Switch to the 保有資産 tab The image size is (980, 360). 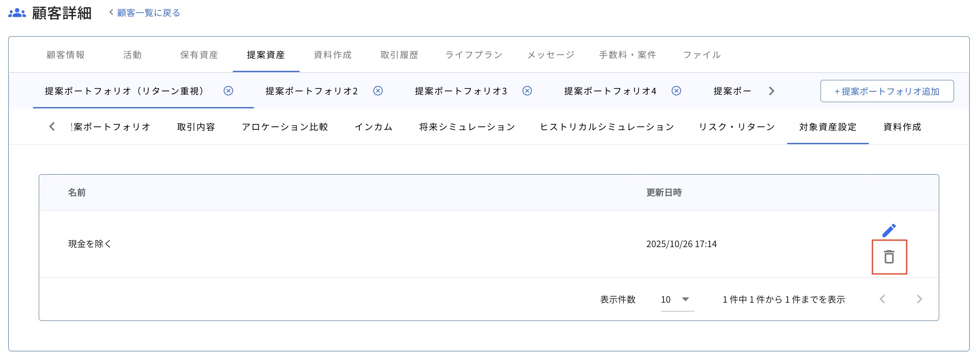pyautogui.click(x=200, y=54)
